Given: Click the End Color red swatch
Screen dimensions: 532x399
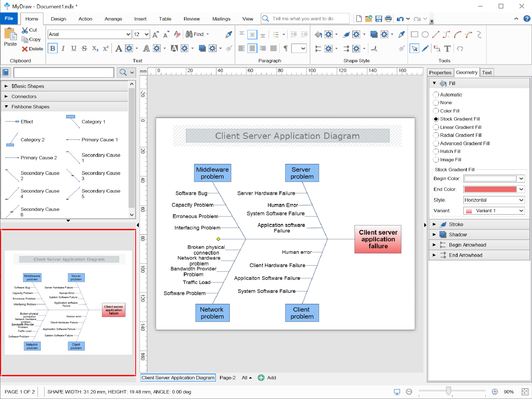Looking at the screenshot, I should point(490,189).
